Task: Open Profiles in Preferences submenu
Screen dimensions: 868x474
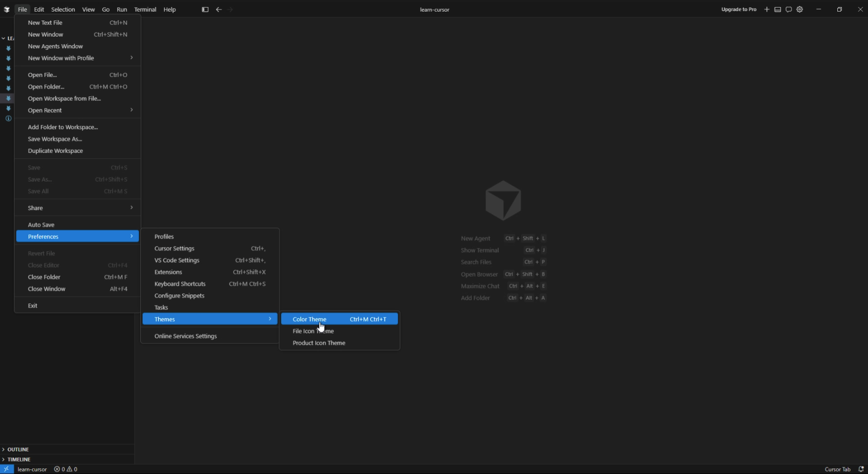Action: pos(210,236)
